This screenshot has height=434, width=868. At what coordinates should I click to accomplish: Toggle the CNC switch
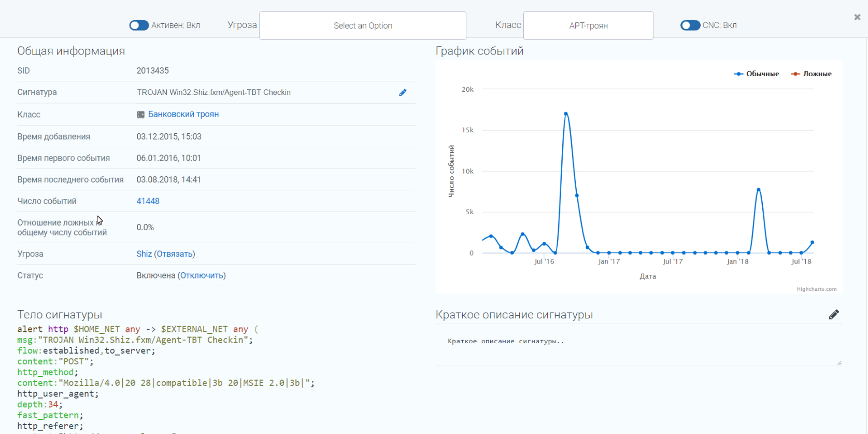tap(690, 25)
